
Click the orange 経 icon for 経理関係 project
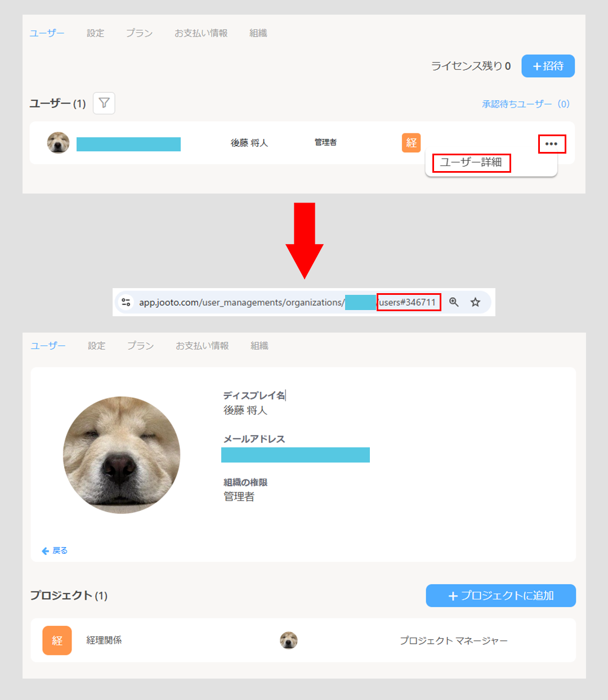[x=57, y=640]
